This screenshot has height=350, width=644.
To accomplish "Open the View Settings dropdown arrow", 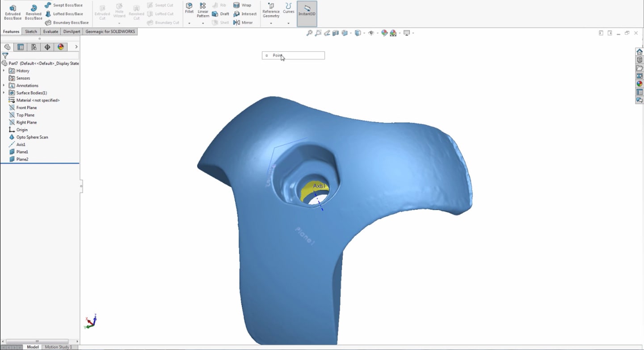I will coord(413,33).
